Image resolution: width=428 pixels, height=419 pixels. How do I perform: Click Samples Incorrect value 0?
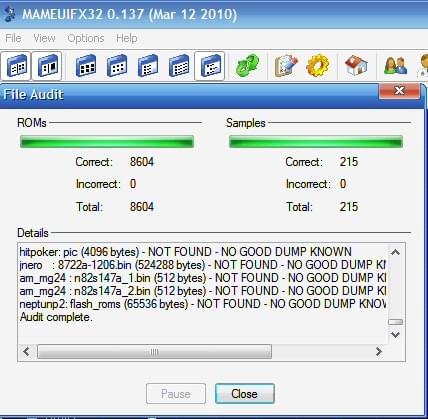coord(343,184)
